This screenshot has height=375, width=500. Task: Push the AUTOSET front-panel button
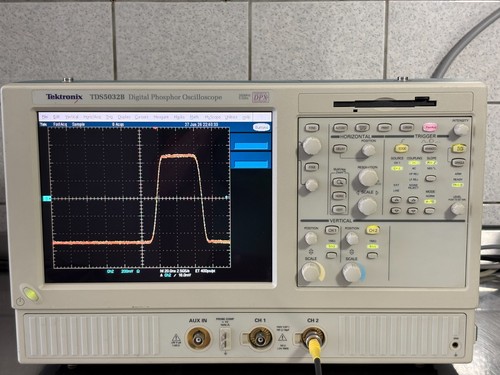tap(340, 127)
